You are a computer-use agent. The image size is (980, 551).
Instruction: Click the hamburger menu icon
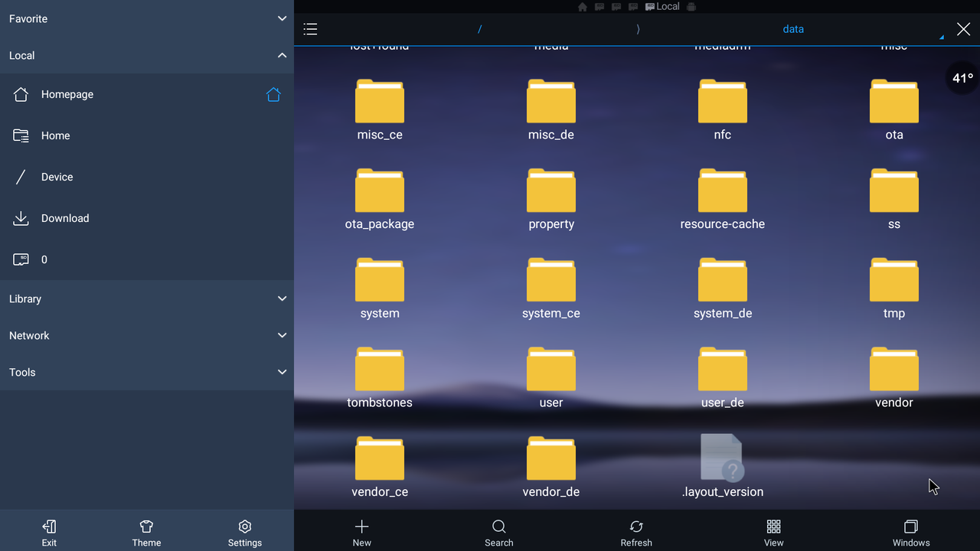pyautogui.click(x=310, y=29)
